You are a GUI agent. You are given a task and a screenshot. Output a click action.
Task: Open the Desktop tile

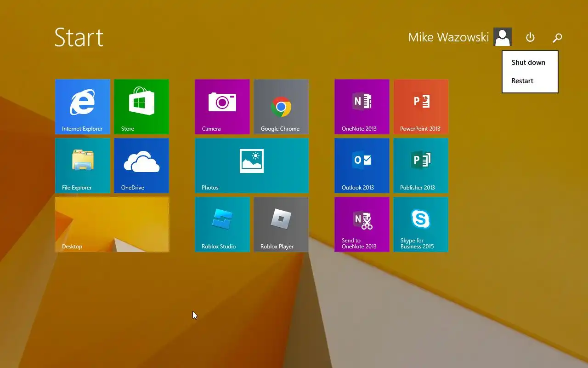point(112,224)
